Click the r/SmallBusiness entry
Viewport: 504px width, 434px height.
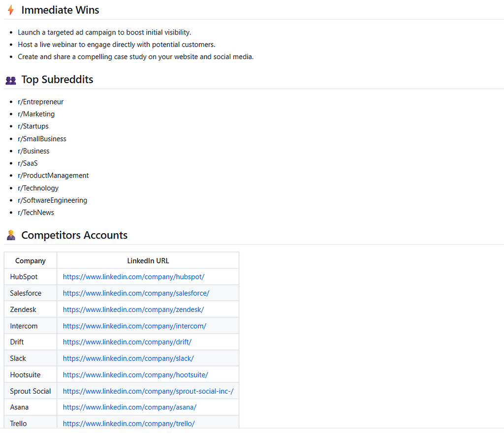[x=42, y=139]
